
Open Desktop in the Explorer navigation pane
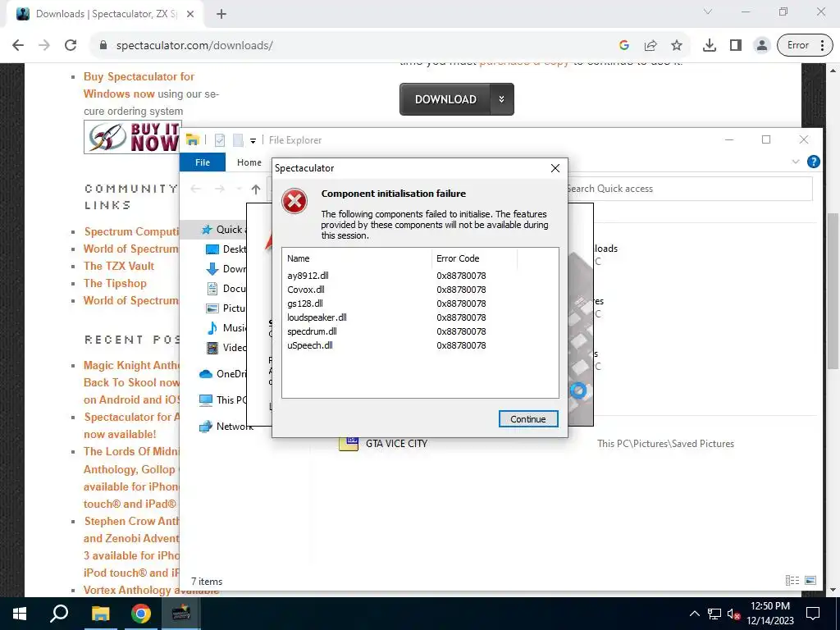click(226, 249)
